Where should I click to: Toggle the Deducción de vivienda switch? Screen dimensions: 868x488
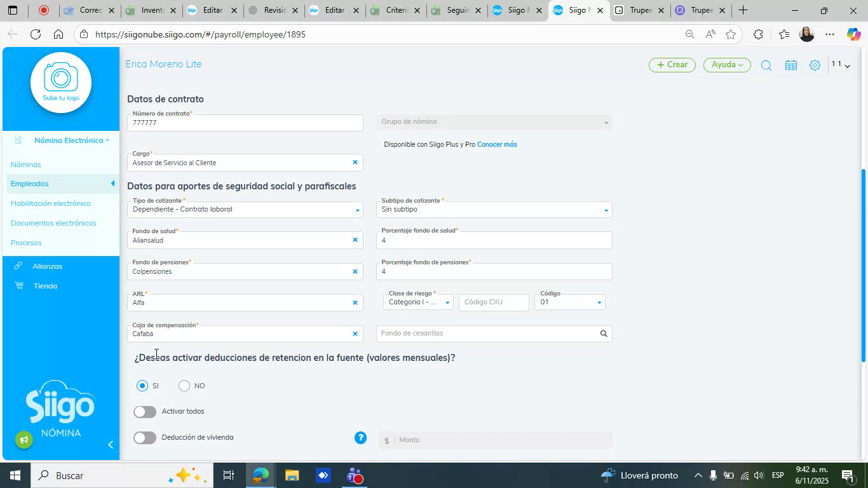[145, 438]
